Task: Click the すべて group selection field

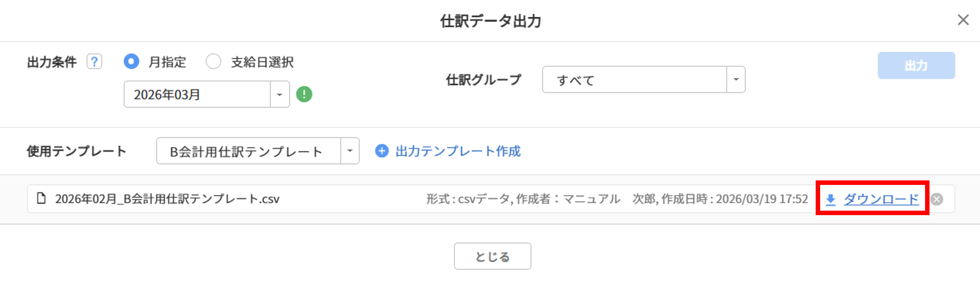Action: tap(634, 80)
